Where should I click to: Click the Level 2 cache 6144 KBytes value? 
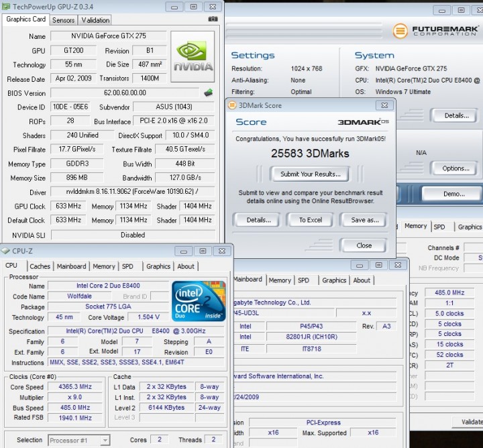point(166,408)
